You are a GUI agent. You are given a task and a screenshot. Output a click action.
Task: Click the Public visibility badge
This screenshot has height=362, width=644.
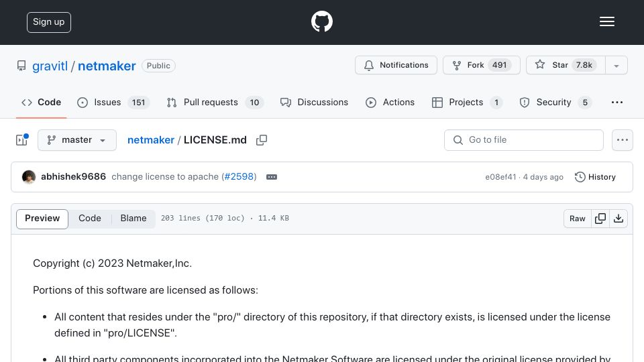point(158,66)
